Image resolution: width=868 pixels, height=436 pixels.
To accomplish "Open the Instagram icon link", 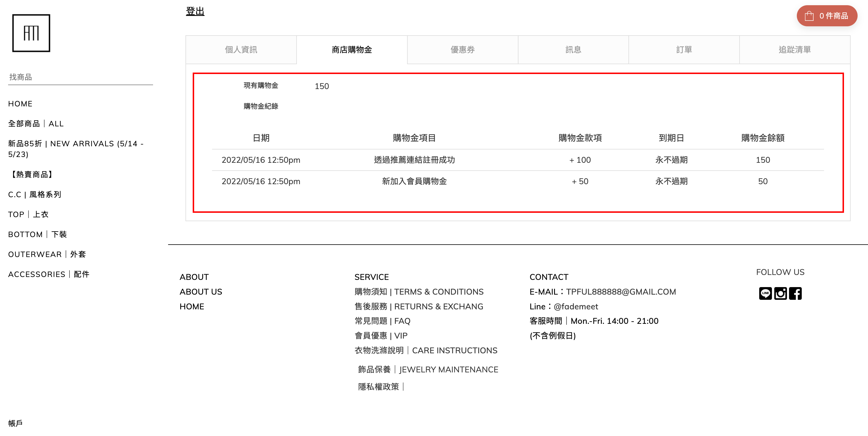I will click(x=780, y=293).
